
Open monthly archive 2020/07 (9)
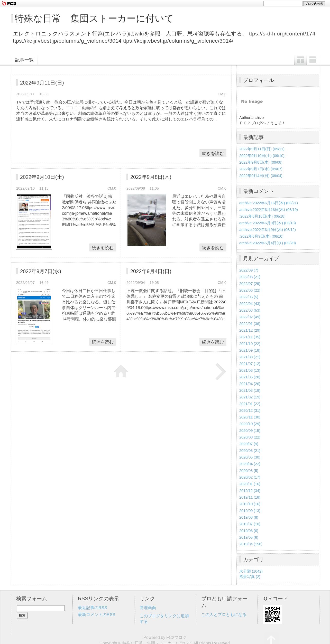(249, 444)
